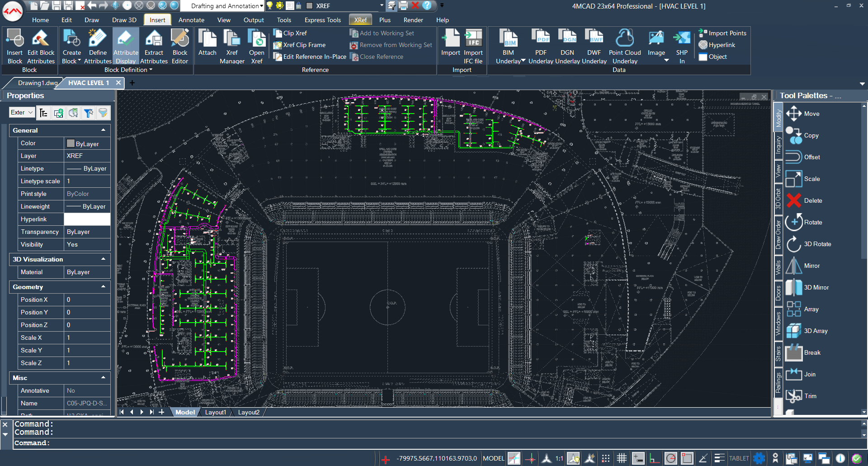The image size is (868, 466).
Task: Click the ByLayer color swatch
Action: [71, 143]
